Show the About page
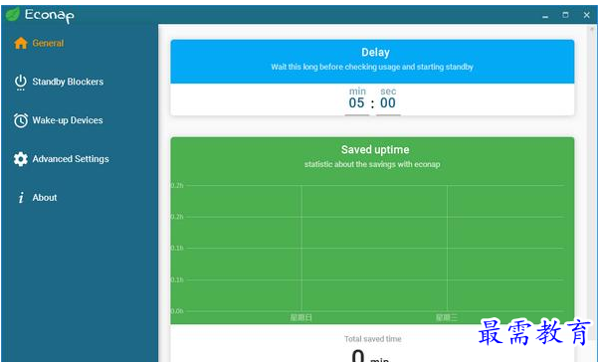The height and width of the screenshot is (364, 599). 45,198
